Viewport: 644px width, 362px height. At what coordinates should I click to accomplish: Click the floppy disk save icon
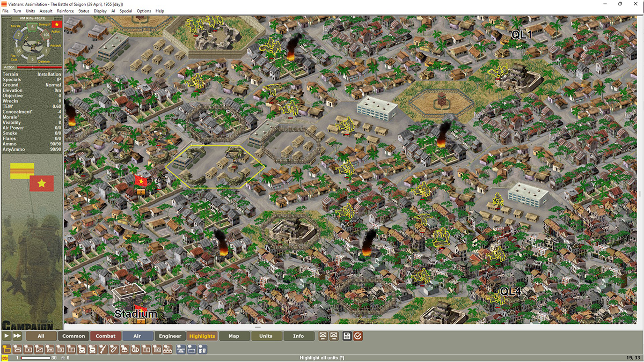(347, 336)
